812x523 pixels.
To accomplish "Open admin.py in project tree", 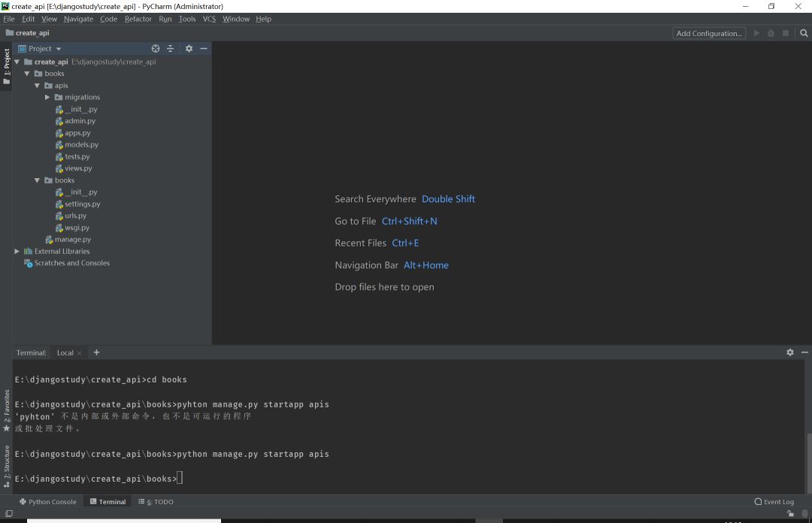I will [80, 121].
